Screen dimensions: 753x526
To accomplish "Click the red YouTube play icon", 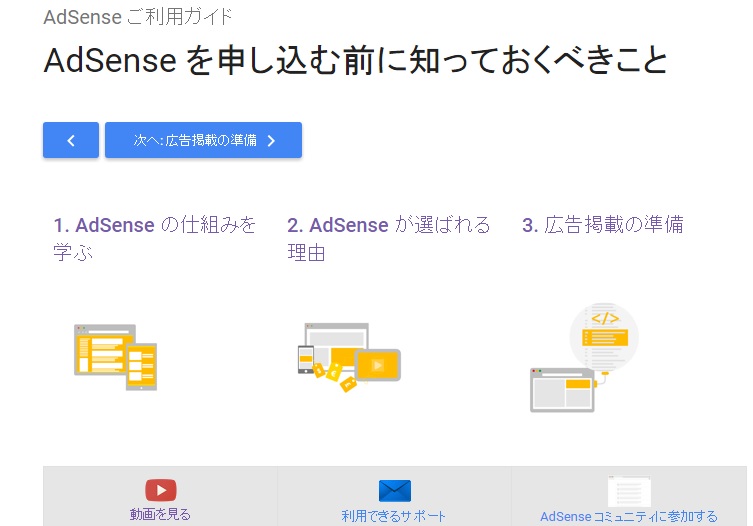I will pos(160,490).
